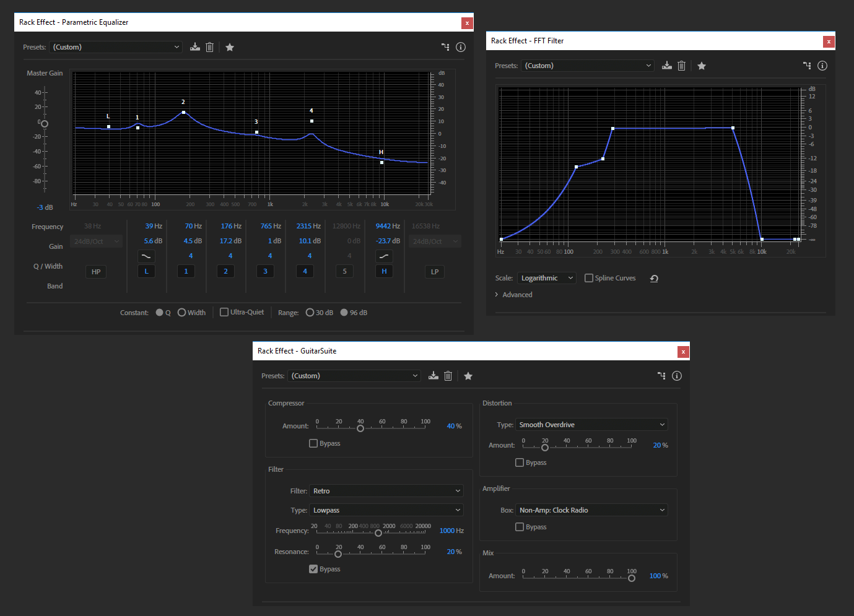Delete preset in FFT Filter window
The width and height of the screenshot is (854, 616).
coord(682,66)
